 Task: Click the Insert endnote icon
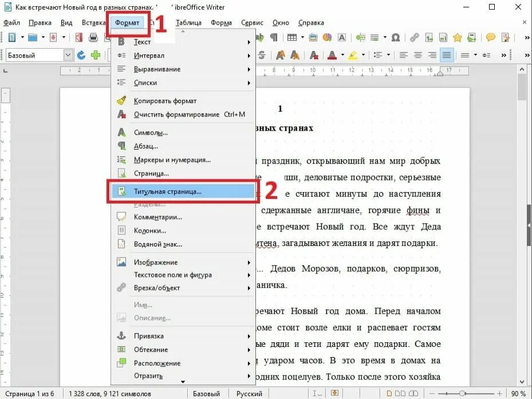click(x=443, y=37)
